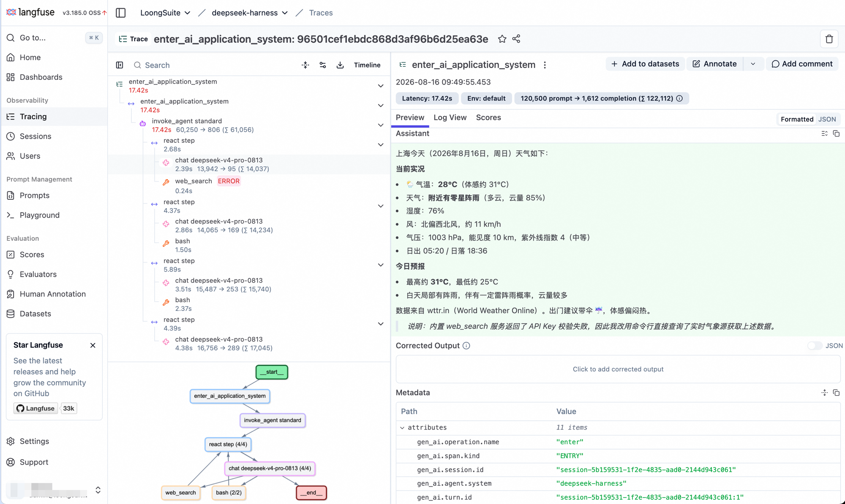Collapse invoke_agent standard node
Screen dimensions: 845x504
[381, 125]
